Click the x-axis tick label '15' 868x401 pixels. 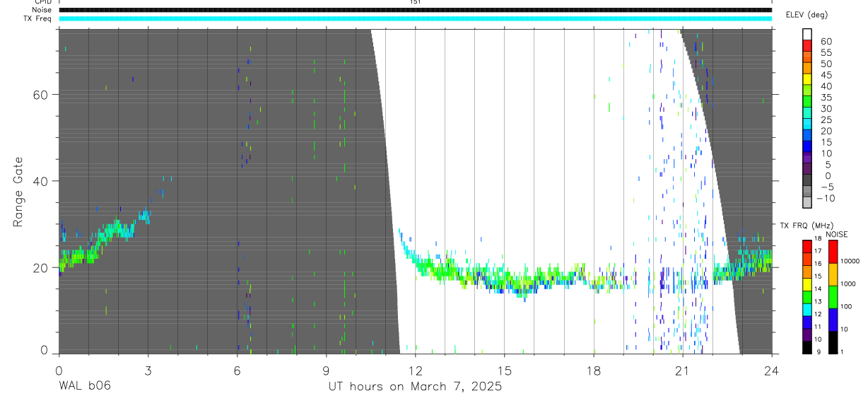(504, 371)
